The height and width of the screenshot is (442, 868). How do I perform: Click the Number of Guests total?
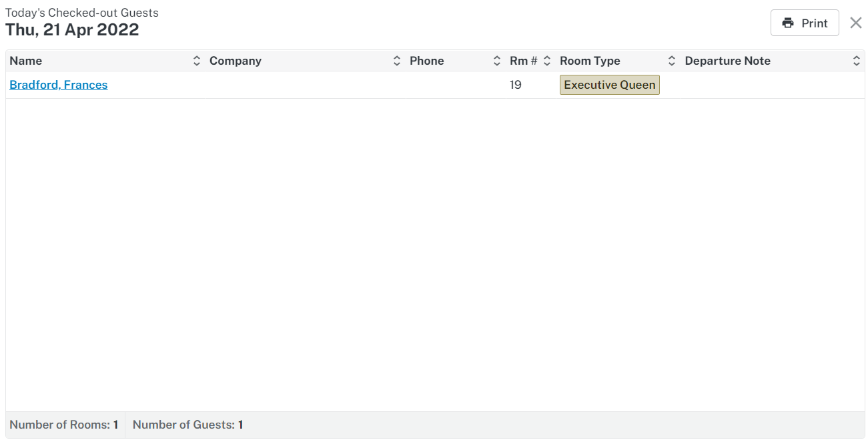tap(188, 425)
